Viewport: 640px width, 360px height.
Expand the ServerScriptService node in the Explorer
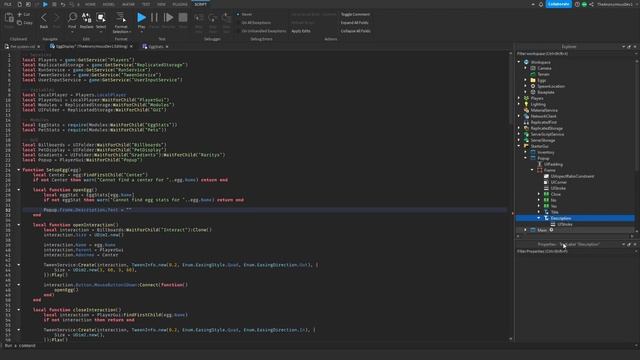pyautogui.click(x=519, y=134)
